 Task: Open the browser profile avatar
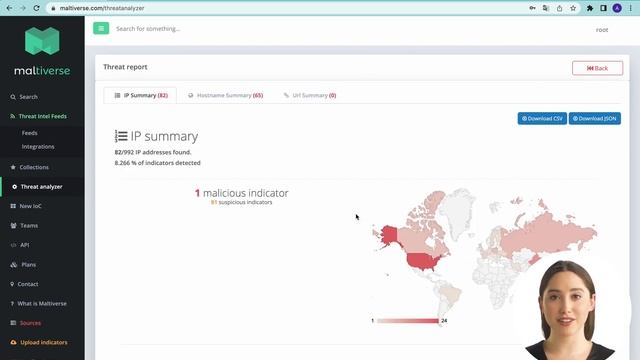[617, 8]
